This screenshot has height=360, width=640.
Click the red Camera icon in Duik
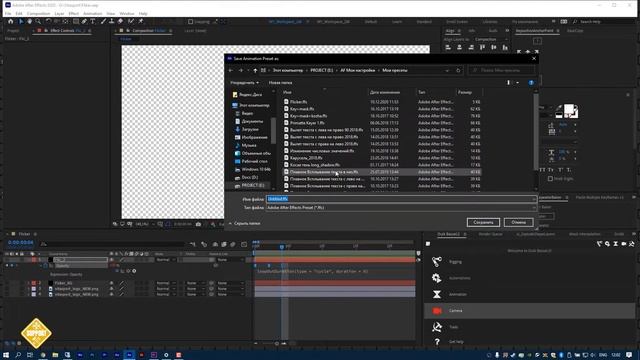coord(437,311)
